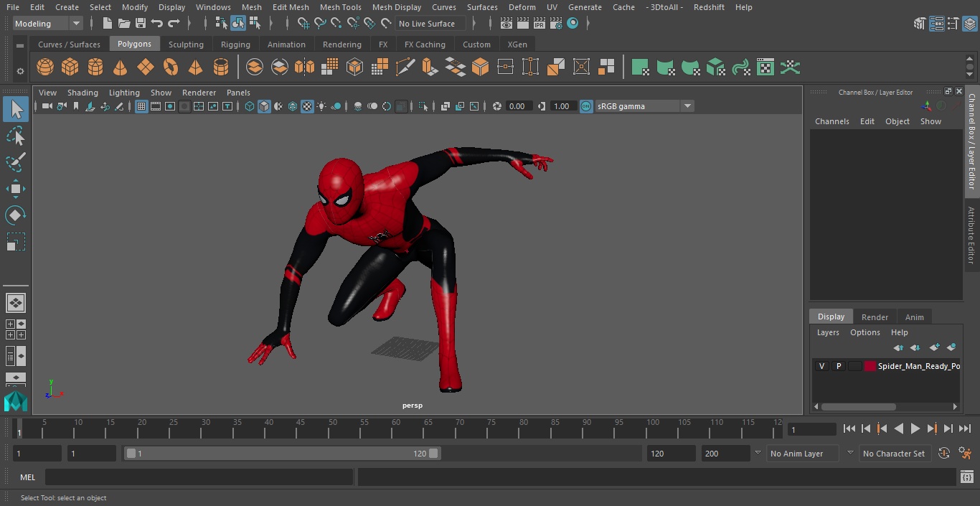Click the Attribute Editor side tab

tap(971, 235)
